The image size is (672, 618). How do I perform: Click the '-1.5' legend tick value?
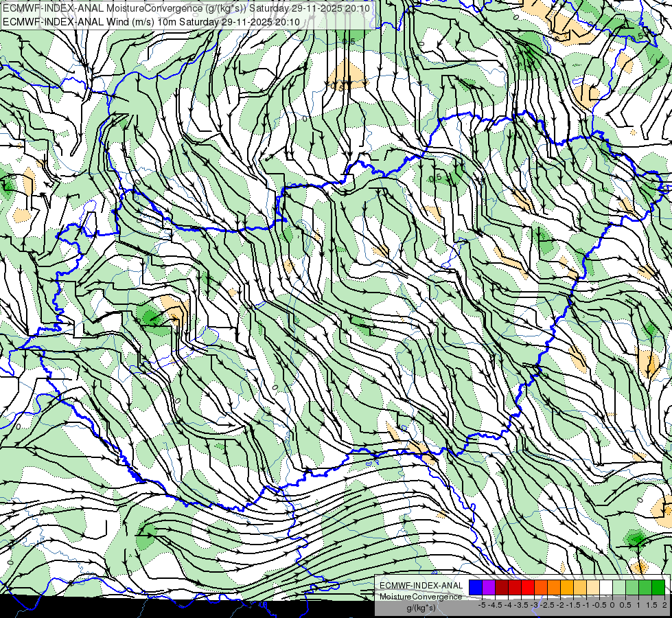(573, 605)
